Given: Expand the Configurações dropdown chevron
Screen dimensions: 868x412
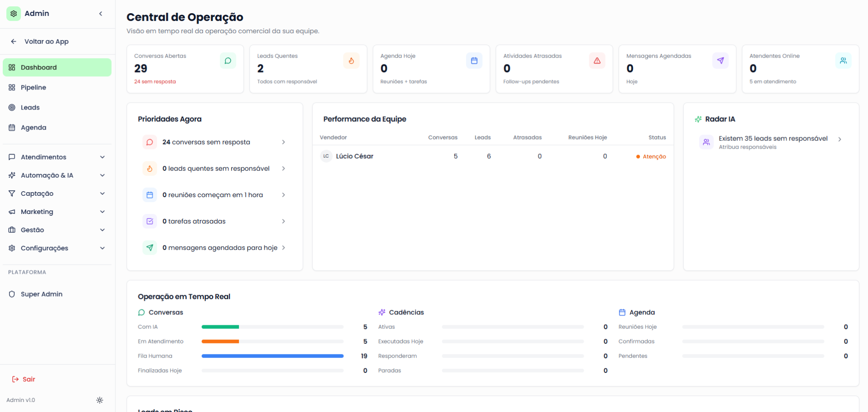Looking at the screenshot, I should tap(102, 248).
